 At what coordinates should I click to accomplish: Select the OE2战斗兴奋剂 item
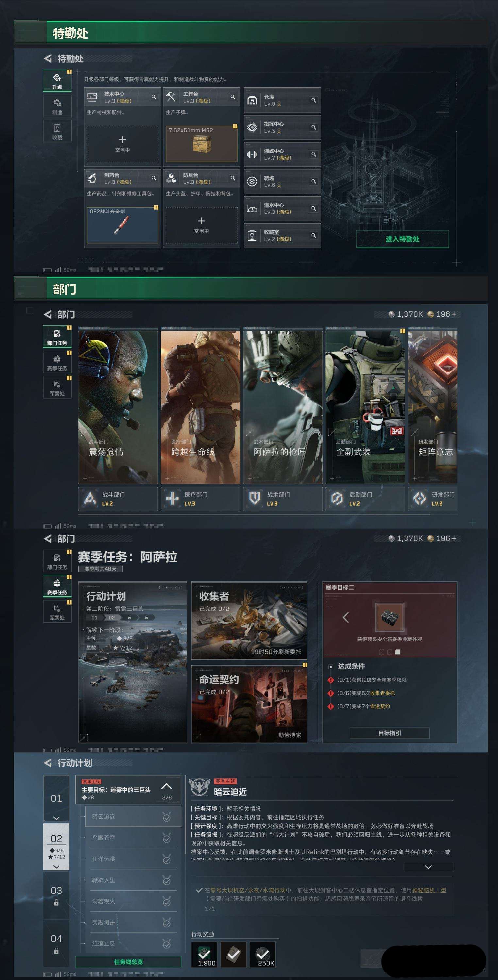click(x=123, y=225)
